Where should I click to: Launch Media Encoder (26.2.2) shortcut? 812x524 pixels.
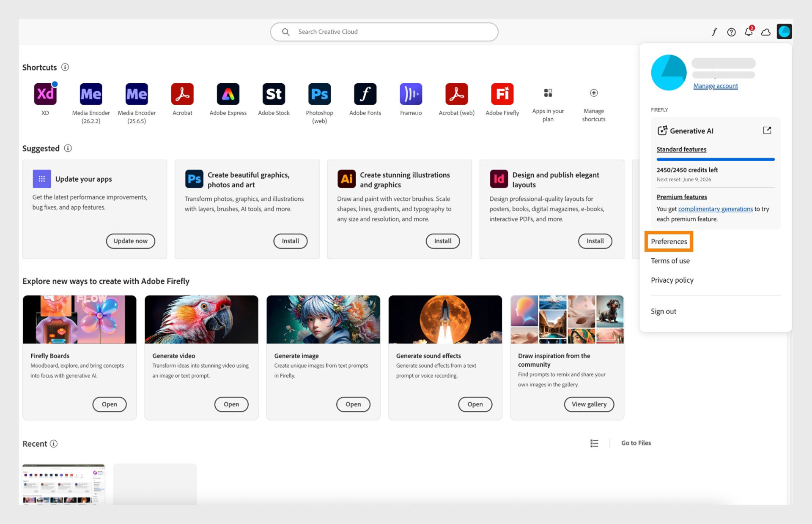pos(91,94)
